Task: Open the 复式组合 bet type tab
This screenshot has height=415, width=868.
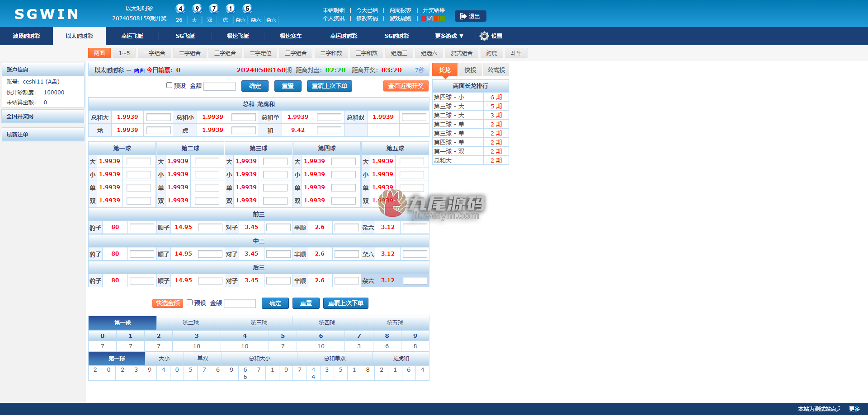Action: point(462,53)
